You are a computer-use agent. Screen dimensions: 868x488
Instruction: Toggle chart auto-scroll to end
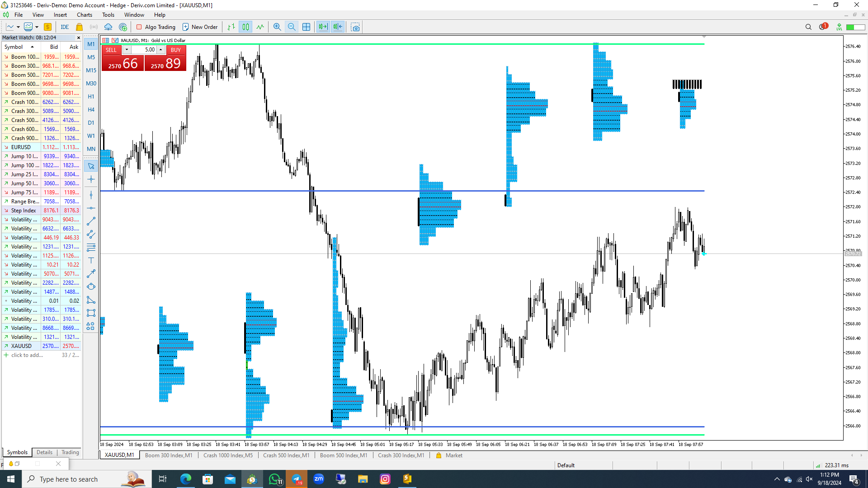pyautogui.click(x=323, y=27)
